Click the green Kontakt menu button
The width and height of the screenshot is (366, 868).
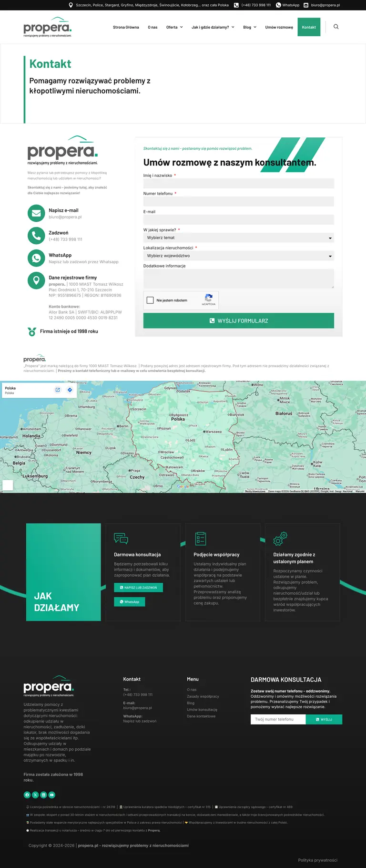click(309, 27)
